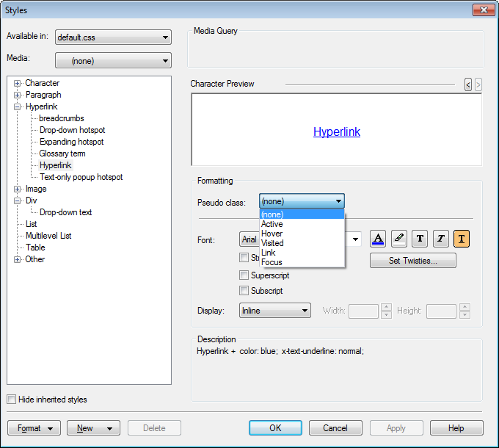The height and width of the screenshot is (448, 499).
Task: Choose Hover from pseudo class list
Action: coord(272,234)
